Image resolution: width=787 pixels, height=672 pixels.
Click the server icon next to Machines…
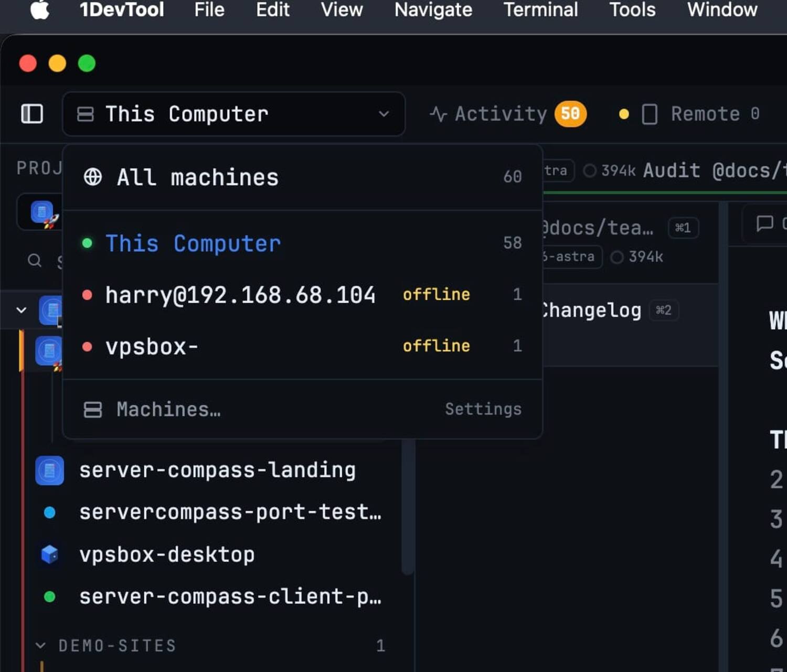(x=93, y=410)
